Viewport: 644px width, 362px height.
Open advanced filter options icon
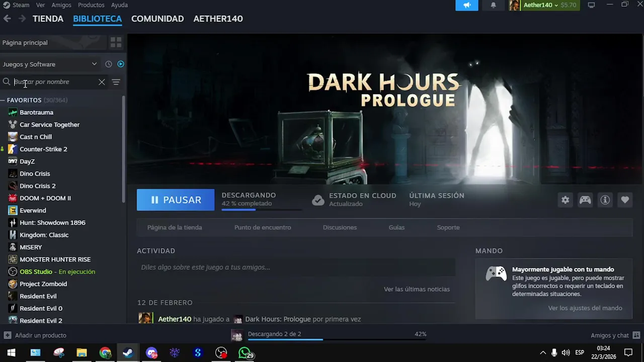coord(116,82)
